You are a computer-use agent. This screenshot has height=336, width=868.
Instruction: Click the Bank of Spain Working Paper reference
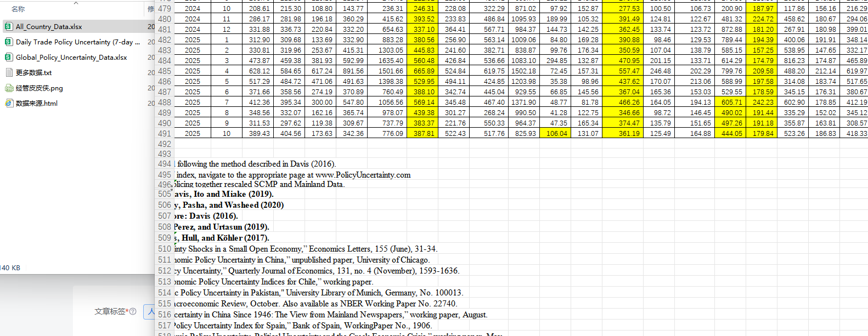303,326
